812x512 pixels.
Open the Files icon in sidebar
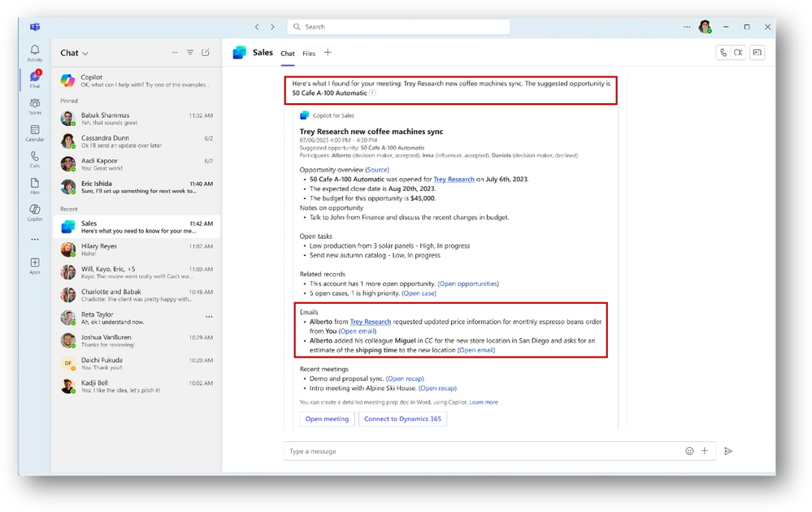(35, 185)
